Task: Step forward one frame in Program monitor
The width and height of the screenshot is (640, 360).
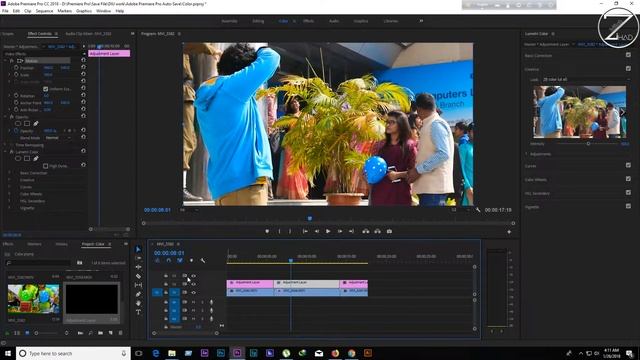Action: 340,231
